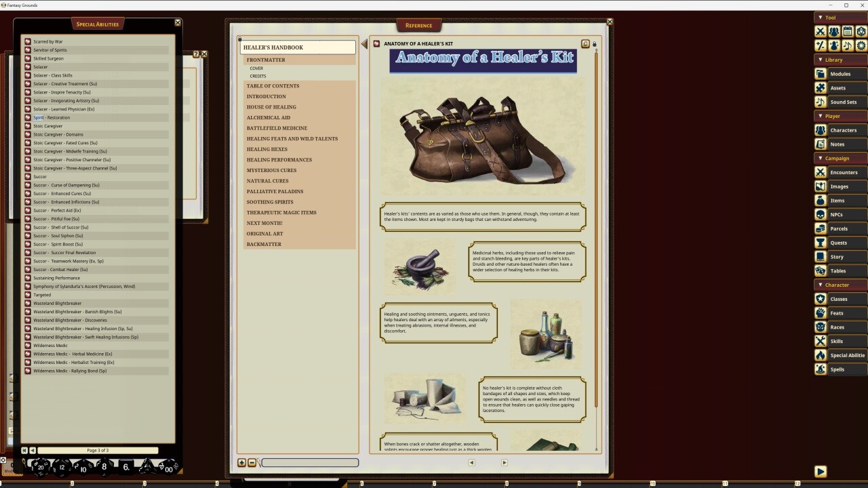This screenshot has height=488, width=868.
Task: Select the Table of Contents chapter
Action: point(273,85)
